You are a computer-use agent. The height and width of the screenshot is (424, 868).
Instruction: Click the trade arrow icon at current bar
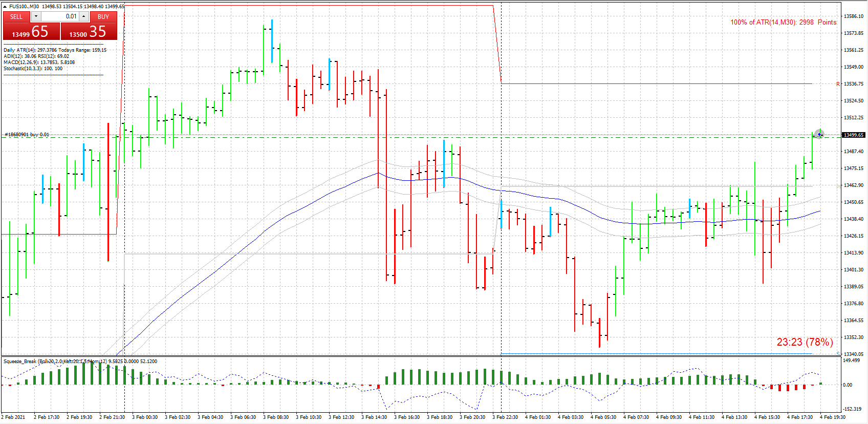click(x=819, y=134)
